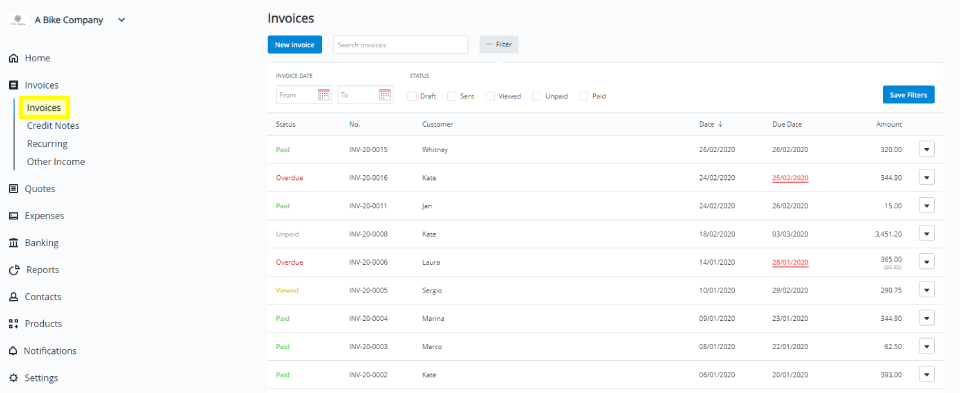Tick the Sent status checkbox
Screen dimensions: 960x393
click(x=452, y=96)
